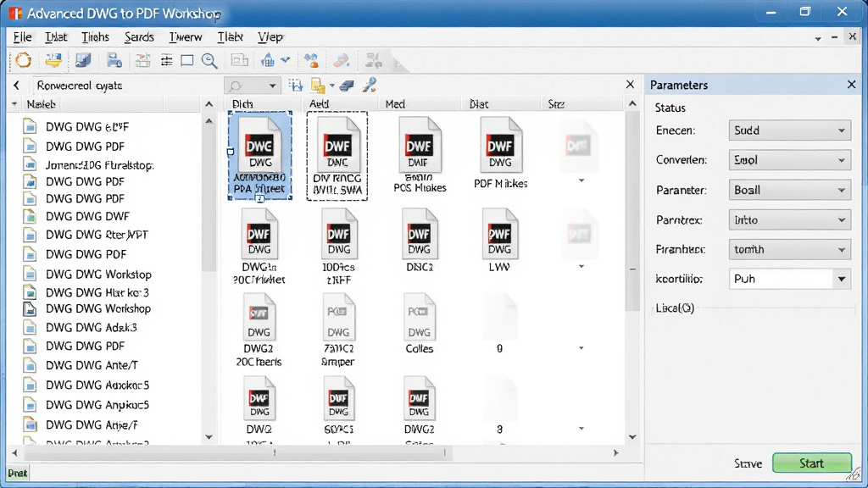Open the Franhtec dropdown showing tomith
This screenshot has height=488, width=868.
(789, 250)
